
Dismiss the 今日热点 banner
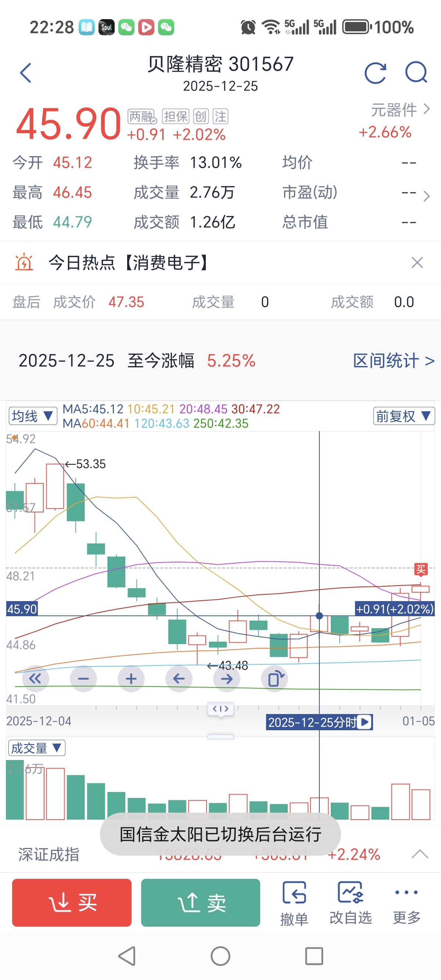[x=417, y=263]
